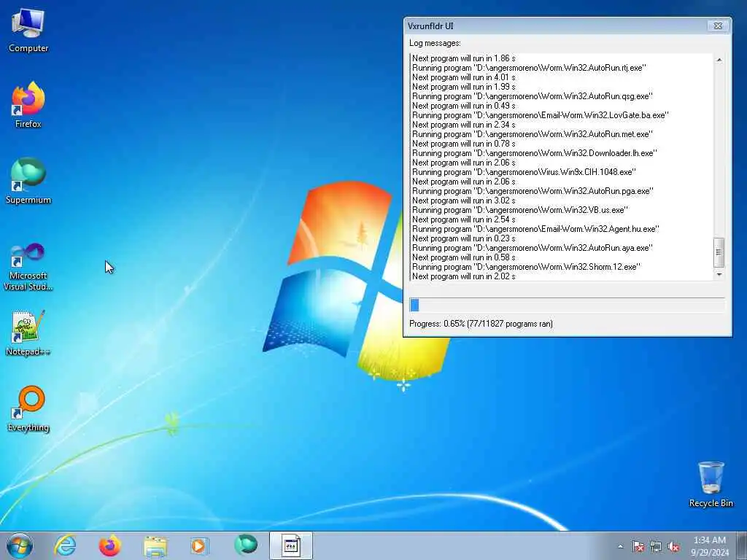Image resolution: width=747 pixels, height=560 pixels.
Task: Select the Microsoft Visual Studio desktop shortcut
Action: tap(28, 267)
